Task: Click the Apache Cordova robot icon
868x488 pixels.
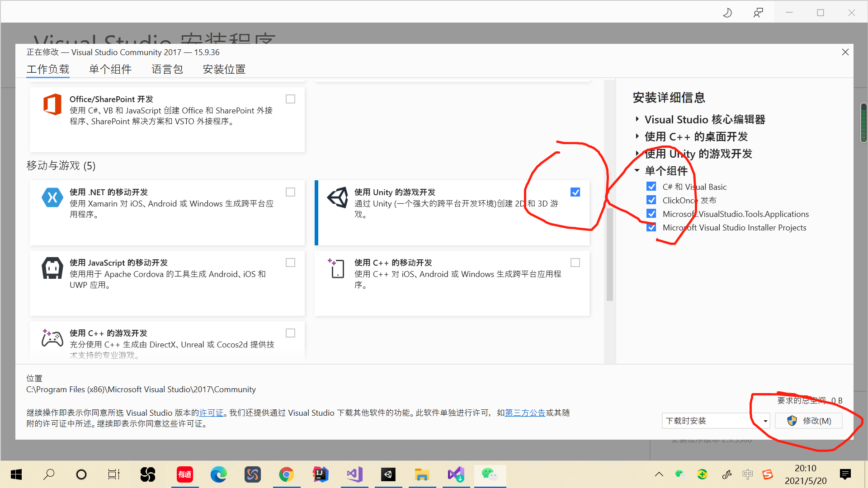Action: [x=52, y=267]
